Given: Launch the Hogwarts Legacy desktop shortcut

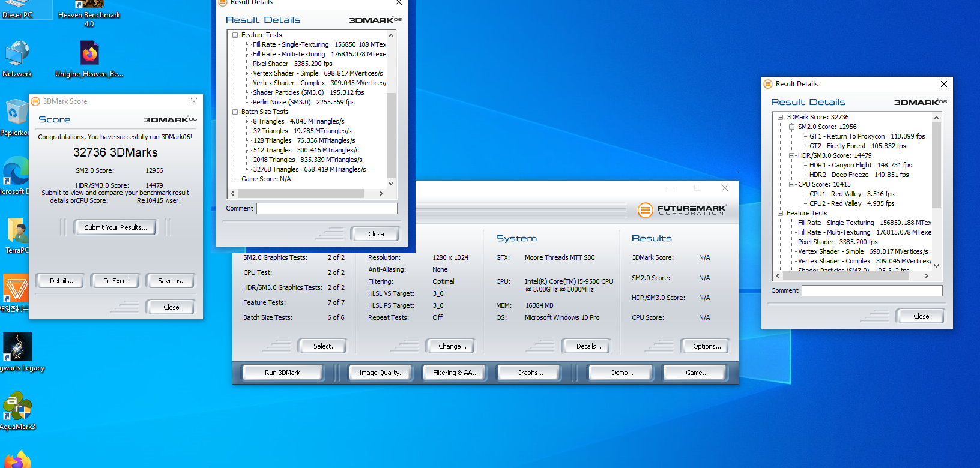Looking at the screenshot, I should 18,353.
